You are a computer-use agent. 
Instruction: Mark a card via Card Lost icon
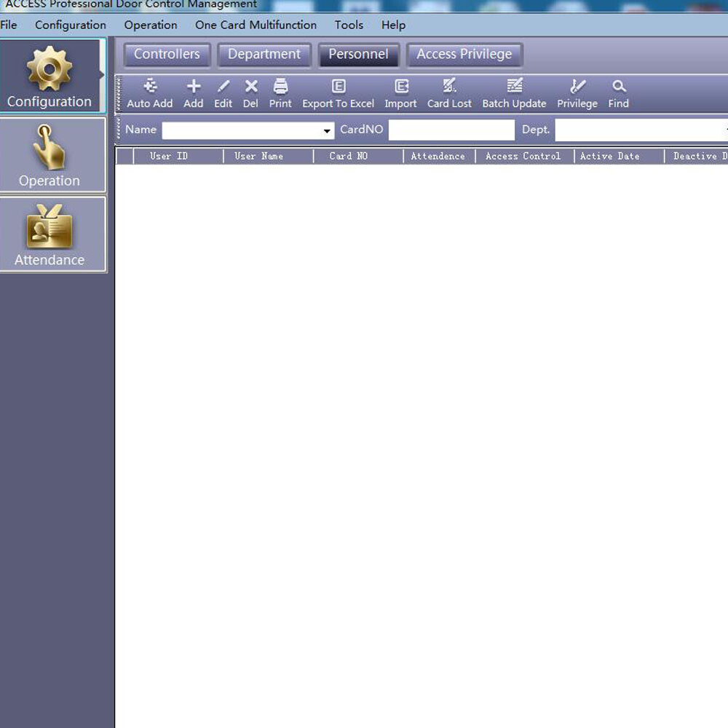pos(449,87)
